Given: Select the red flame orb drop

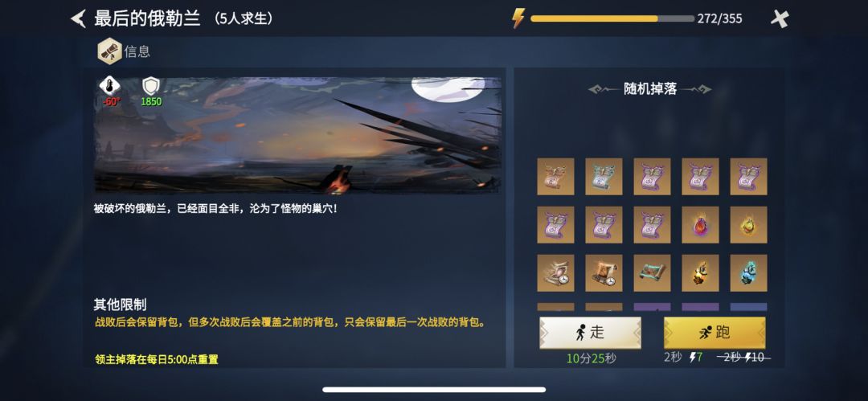Looking at the screenshot, I should click(700, 225).
